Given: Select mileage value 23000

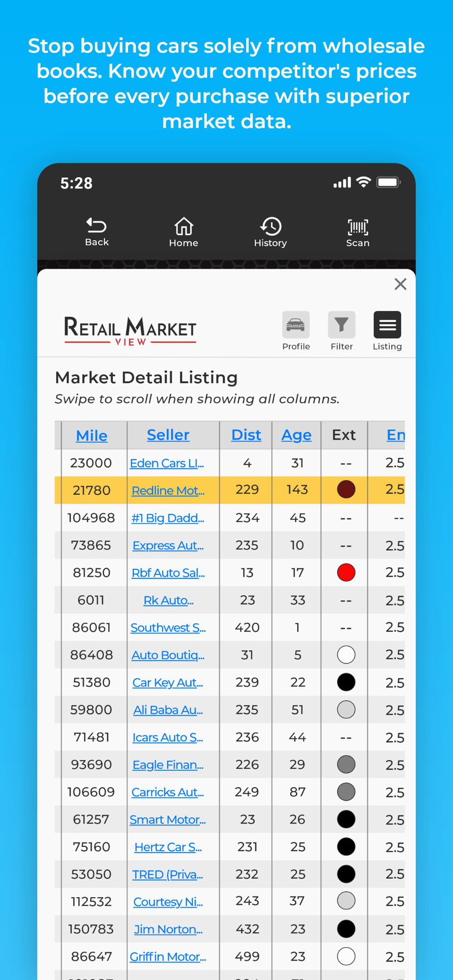Looking at the screenshot, I should 91,463.
